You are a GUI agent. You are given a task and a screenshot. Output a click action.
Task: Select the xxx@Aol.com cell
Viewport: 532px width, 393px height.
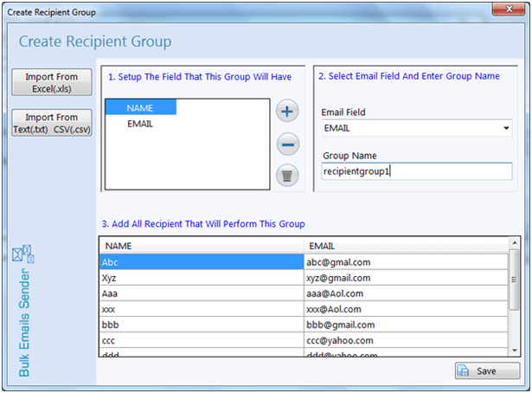point(406,309)
